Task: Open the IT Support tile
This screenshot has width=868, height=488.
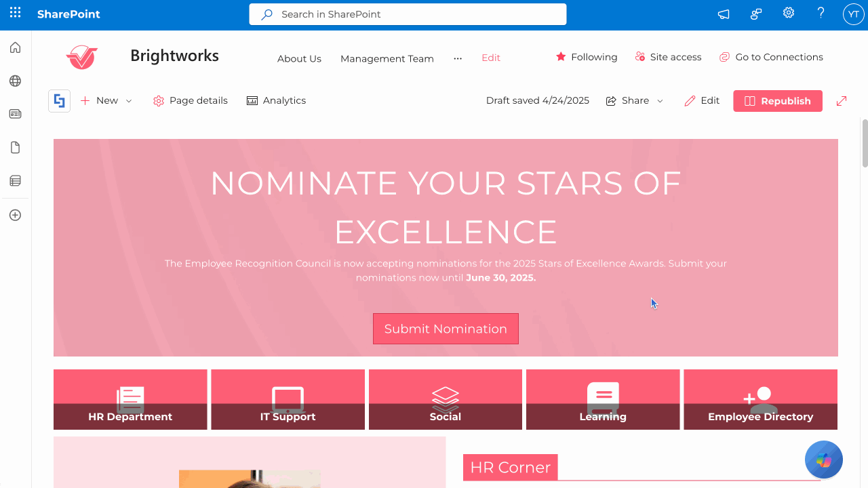Action: 288,400
